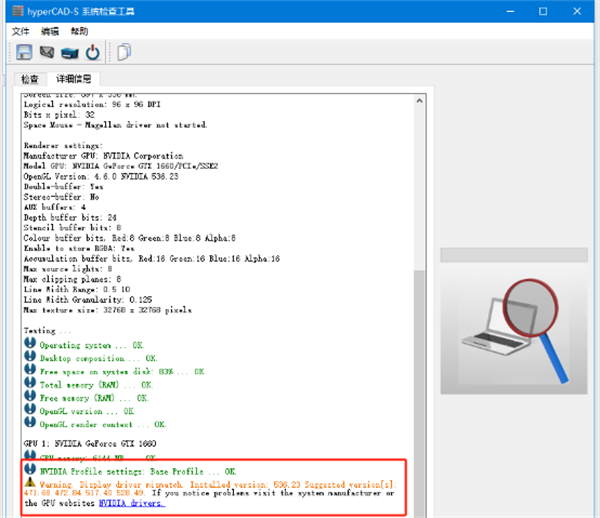Select the 详细信息 tab

[x=73, y=79]
